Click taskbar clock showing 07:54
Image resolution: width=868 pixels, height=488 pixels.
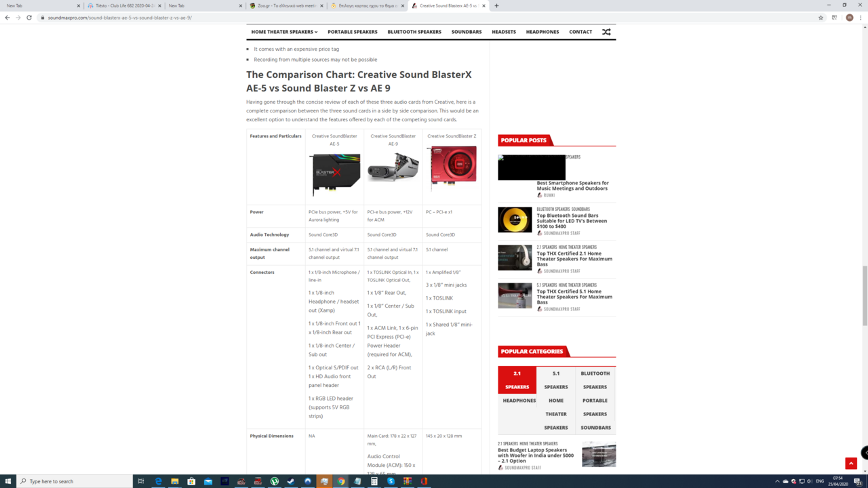[x=838, y=481]
